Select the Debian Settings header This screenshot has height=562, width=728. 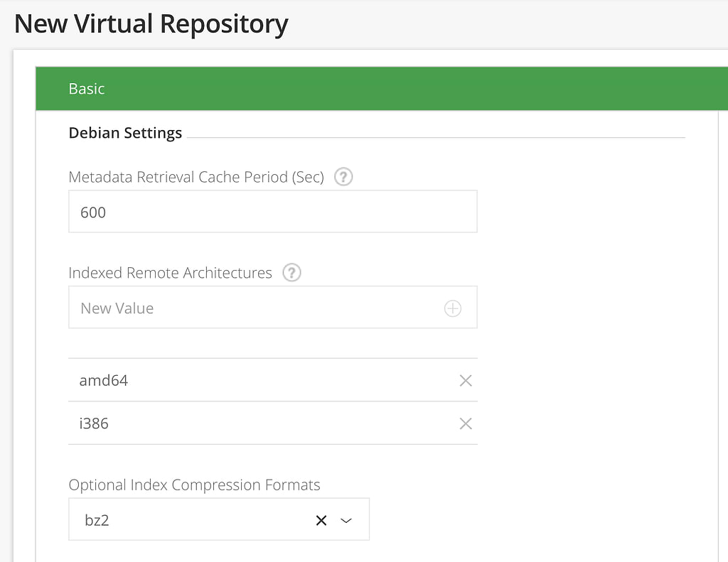point(125,132)
